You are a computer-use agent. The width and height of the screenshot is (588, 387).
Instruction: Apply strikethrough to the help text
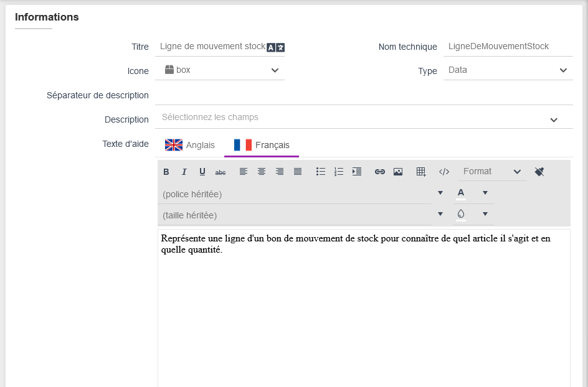220,172
